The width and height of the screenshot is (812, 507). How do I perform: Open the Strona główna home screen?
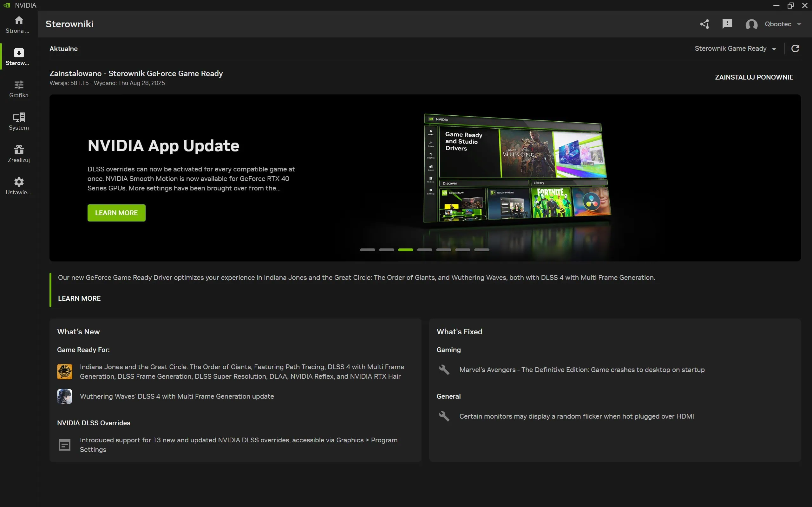[18, 24]
